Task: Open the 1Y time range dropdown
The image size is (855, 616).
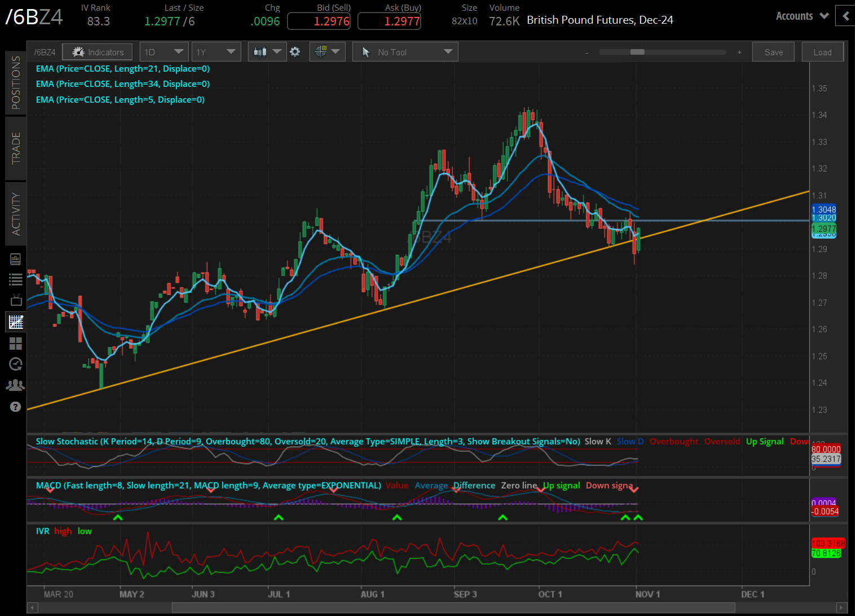Action: tap(216, 52)
